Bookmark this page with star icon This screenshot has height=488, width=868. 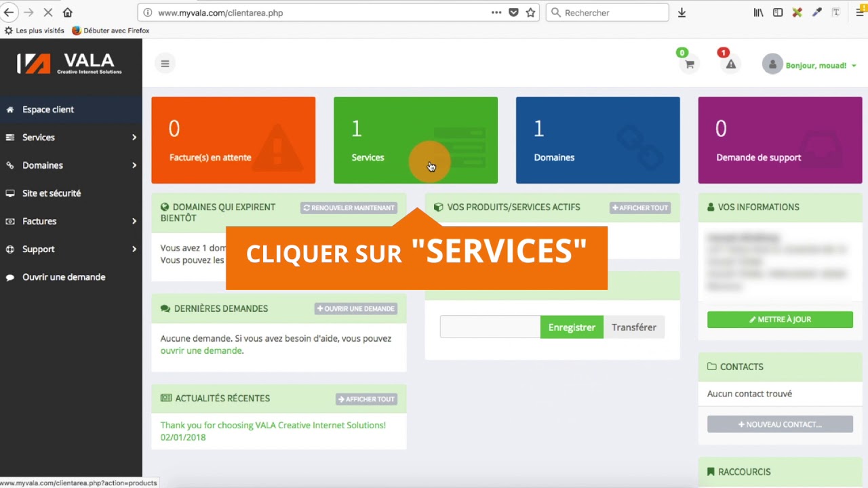pos(530,12)
